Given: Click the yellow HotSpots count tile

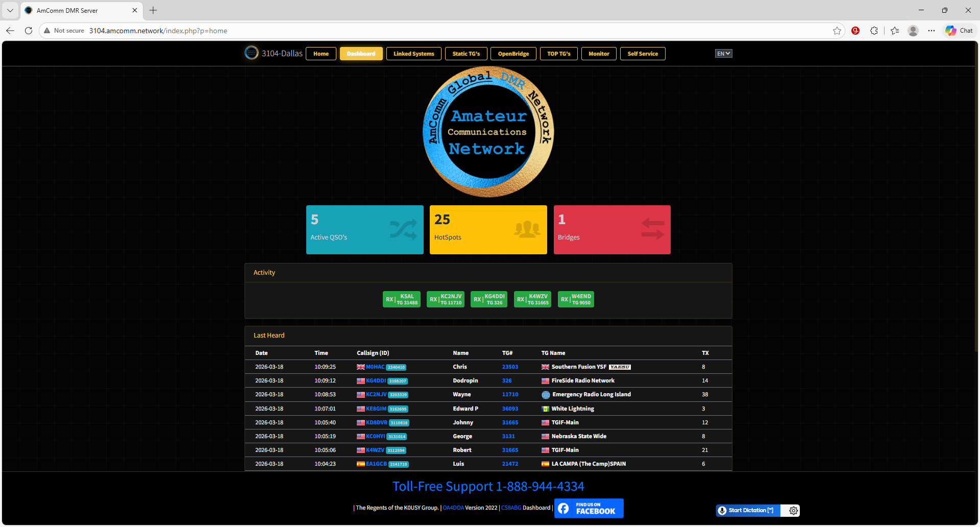Looking at the screenshot, I should tap(488, 230).
